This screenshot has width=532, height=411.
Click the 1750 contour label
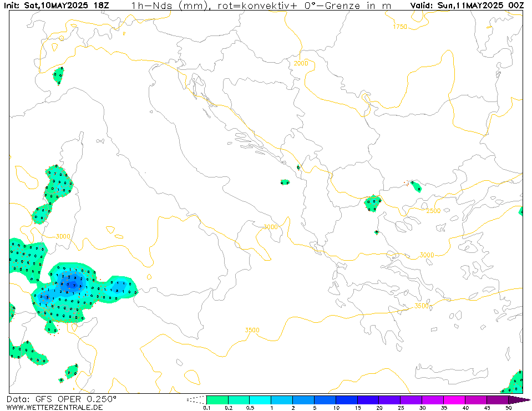(400, 27)
